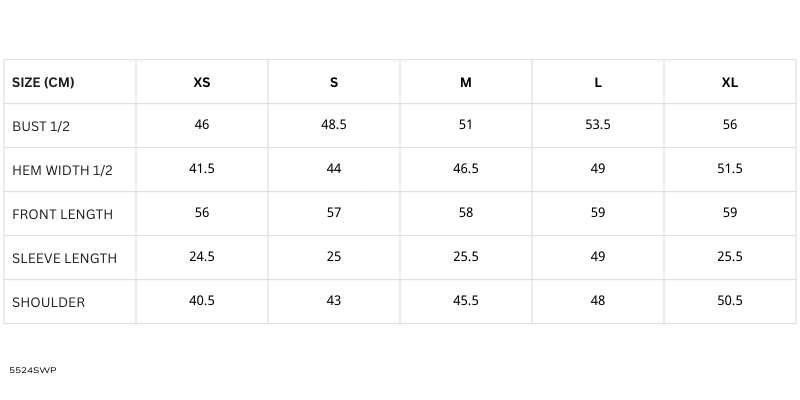
Task: Click the M front length value 58
Action: 466,213
